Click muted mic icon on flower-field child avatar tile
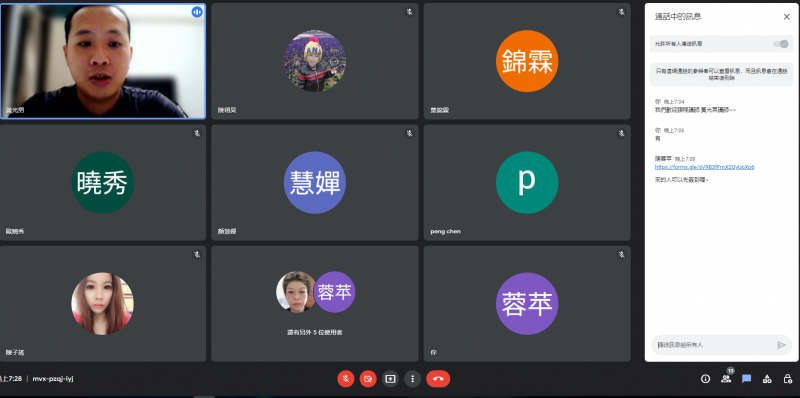This screenshot has height=398, width=800. click(x=409, y=12)
